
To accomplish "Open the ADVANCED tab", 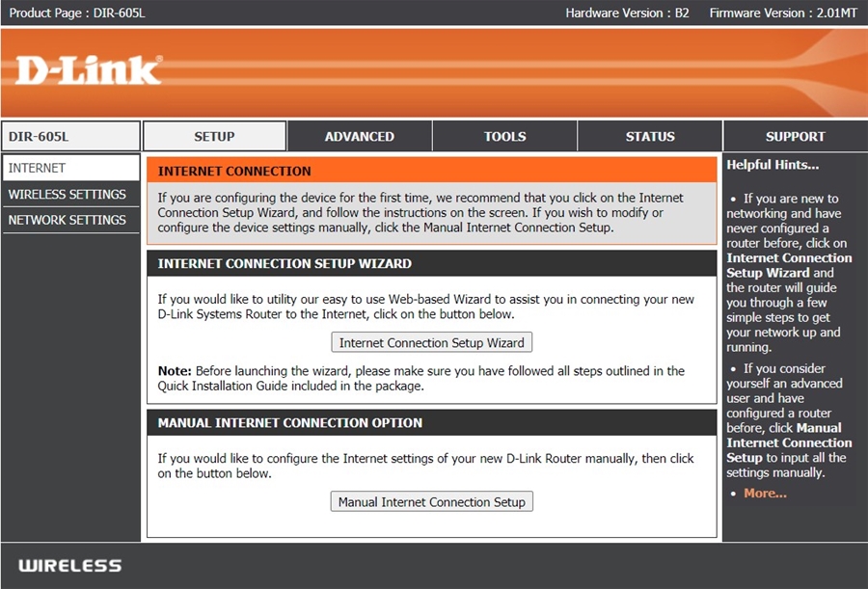I will (360, 136).
